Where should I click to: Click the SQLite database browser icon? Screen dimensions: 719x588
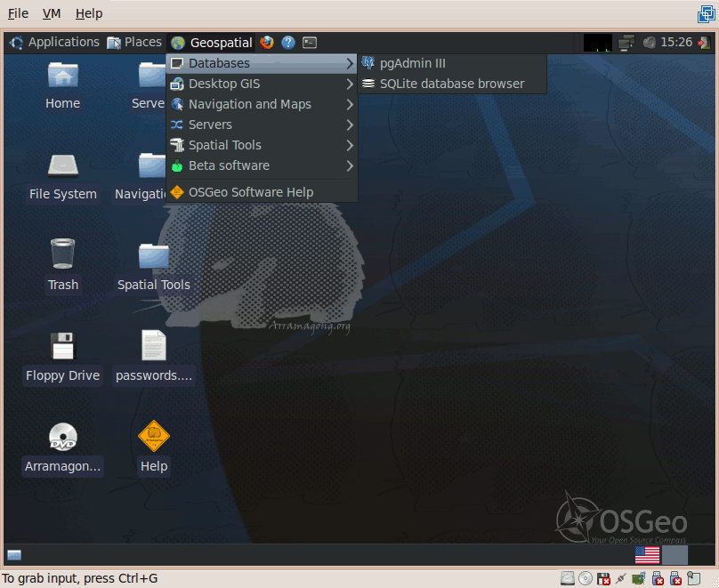[x=368, y=84]
